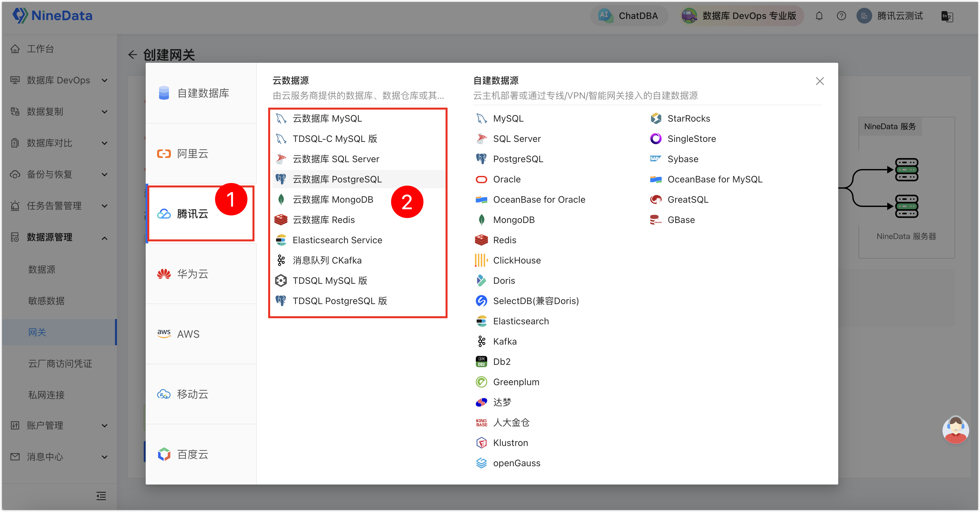Choose 云数据库 PostgreSQL source
The width and height of the screenshot is (980, 512).
coord(358,179)
